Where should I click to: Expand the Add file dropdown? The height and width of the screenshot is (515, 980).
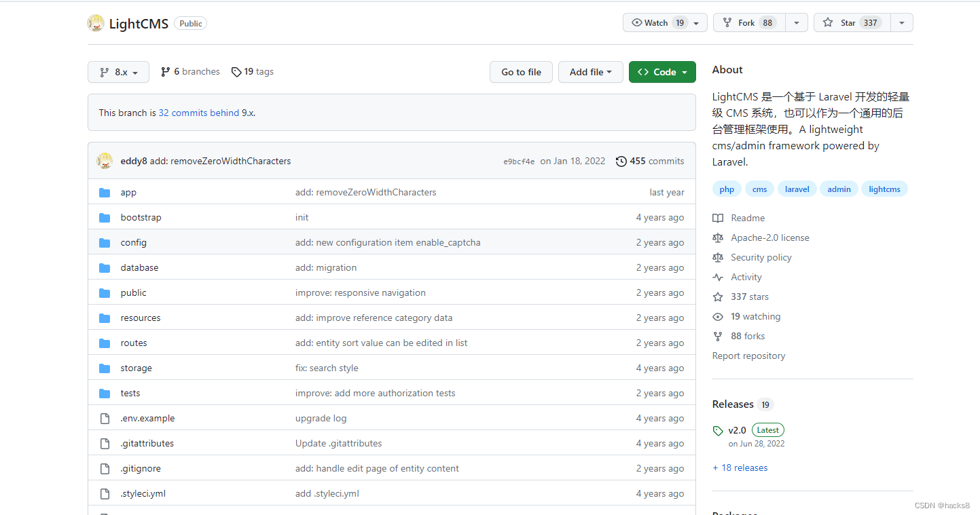pyautogui.click(x=591, y=72)
